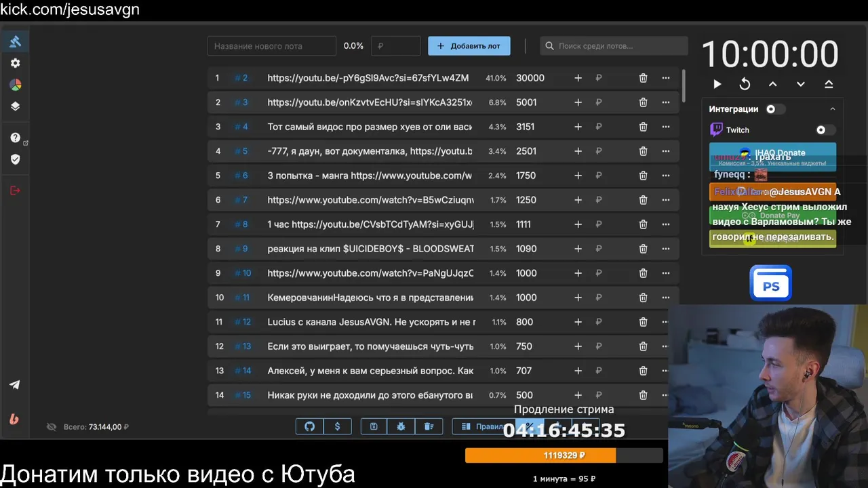
Task: Focus the new lot ruble amount field
Action: (x=395, y=46)
